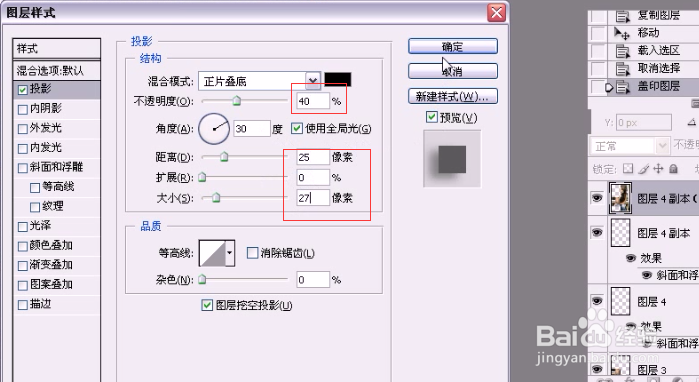The height and width of the screenshot is (382, 699).
Task: Click the 不透明度 slider handle
Action: 237,101
